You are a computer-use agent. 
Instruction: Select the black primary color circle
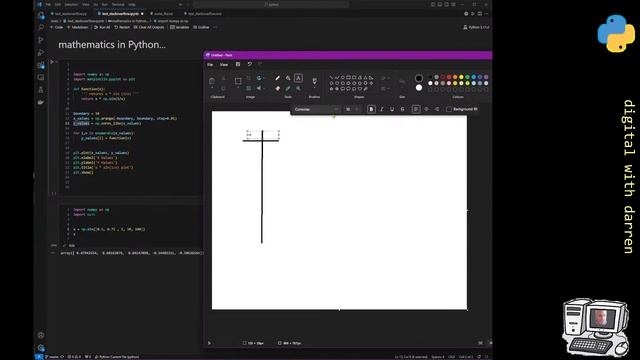(x=419, y=78)
